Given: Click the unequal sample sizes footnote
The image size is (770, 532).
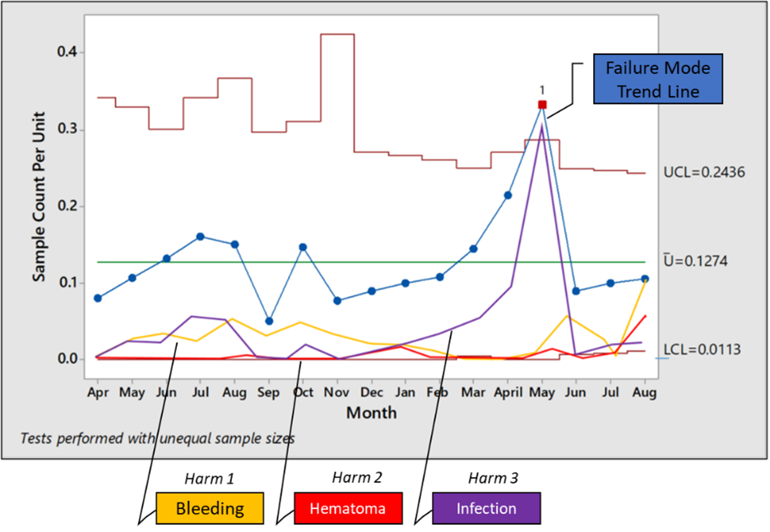Looking at the screenshot, I should (158, 438).
